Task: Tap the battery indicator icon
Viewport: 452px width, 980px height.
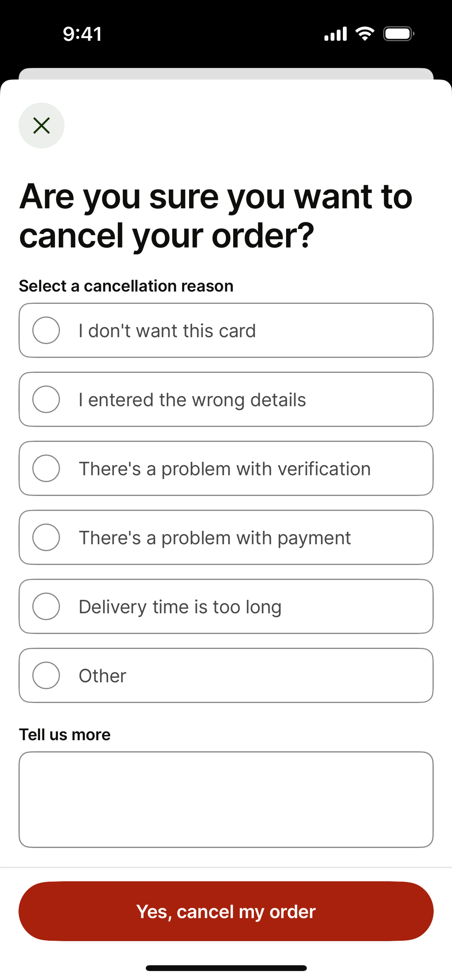Action: tap(398, 34)
